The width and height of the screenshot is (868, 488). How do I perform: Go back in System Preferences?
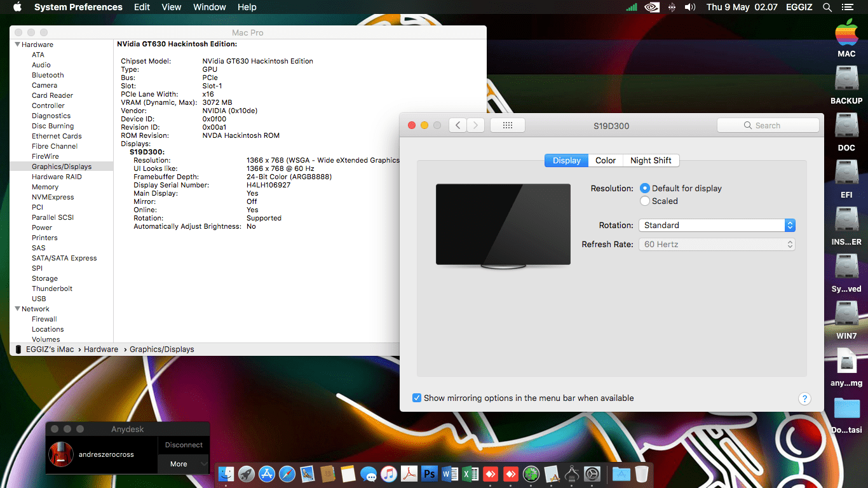click(x=458, y=125)
